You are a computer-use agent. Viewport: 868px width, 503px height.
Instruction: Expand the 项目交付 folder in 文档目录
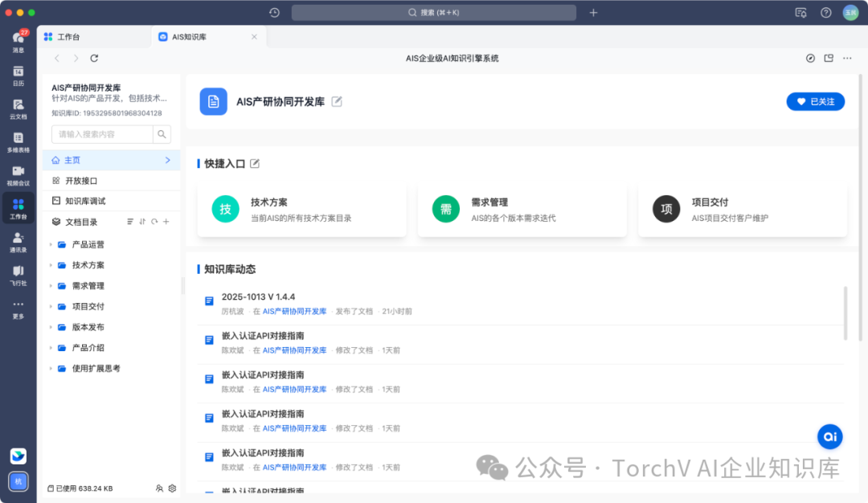click(x=51, y=306)
